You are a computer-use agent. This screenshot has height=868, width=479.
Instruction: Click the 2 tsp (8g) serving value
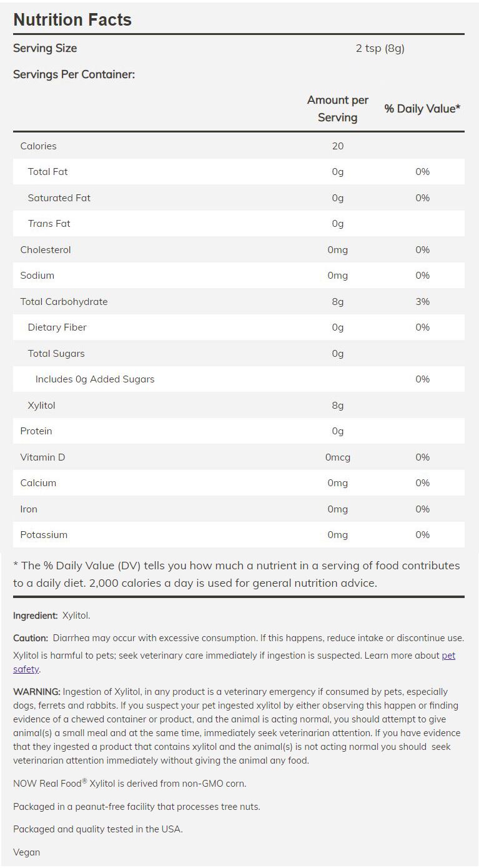(380, 48)
